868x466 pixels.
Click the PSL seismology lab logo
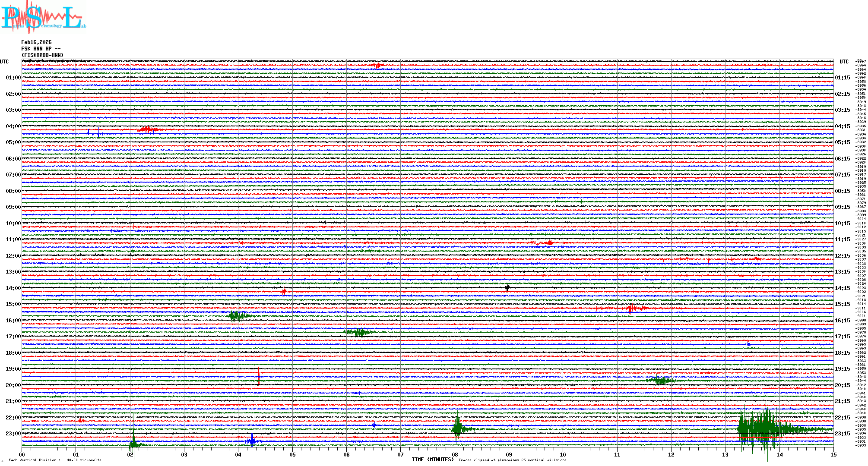coord(43,17)
